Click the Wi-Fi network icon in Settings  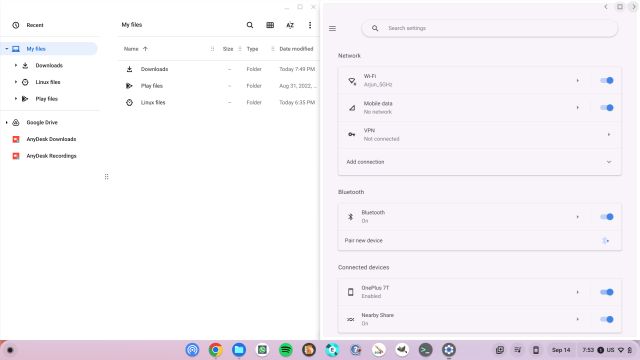(x=352, y=81)
